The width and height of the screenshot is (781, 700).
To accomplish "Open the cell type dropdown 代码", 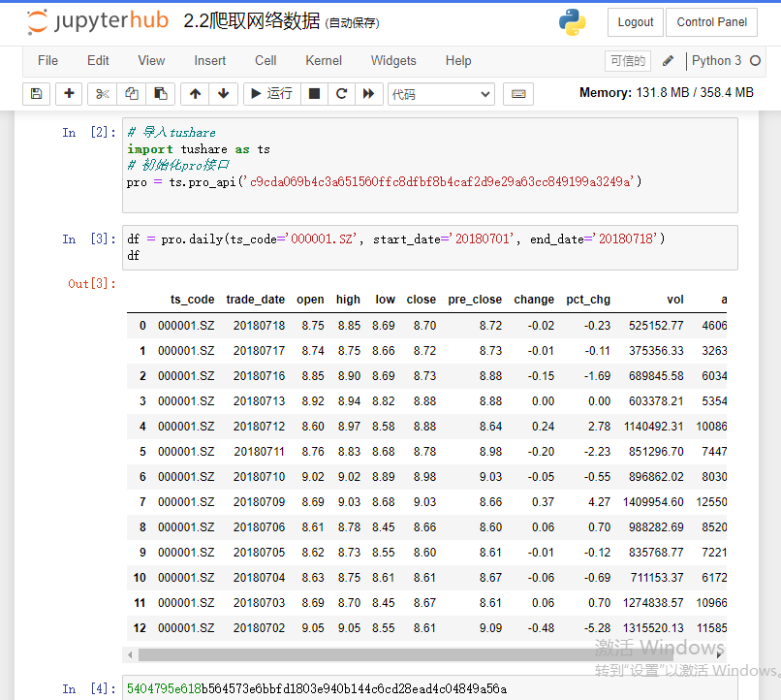I will coord(441,94).
